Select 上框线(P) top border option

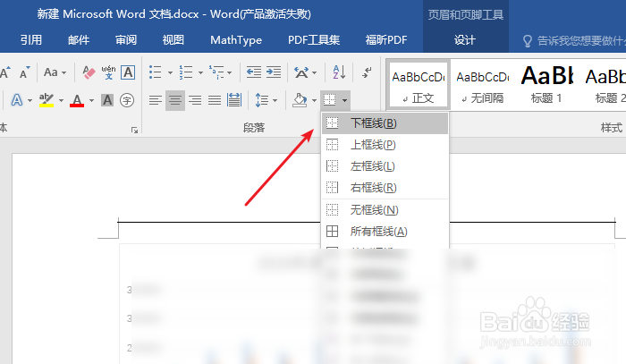click(385, 145)
